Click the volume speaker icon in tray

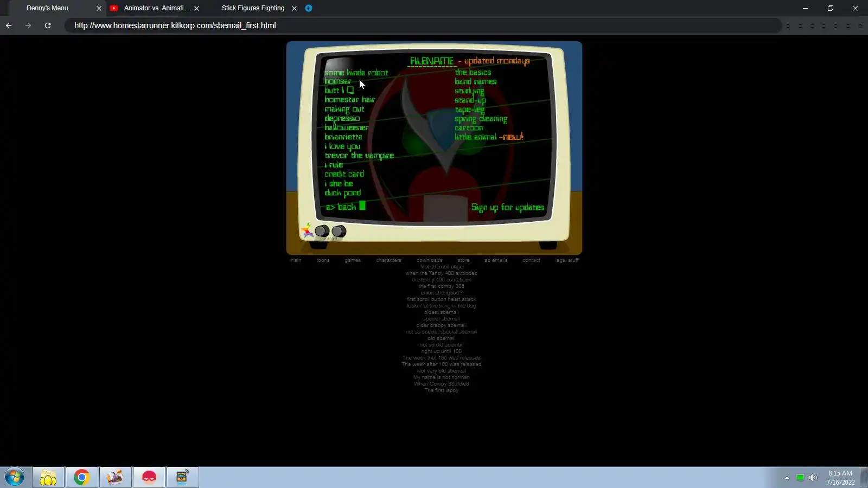(813, 478)
